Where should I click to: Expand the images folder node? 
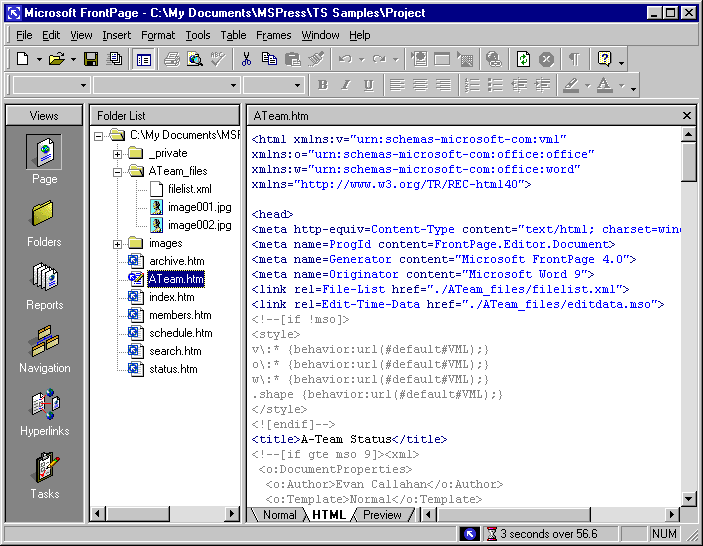[x=117, y=244]
